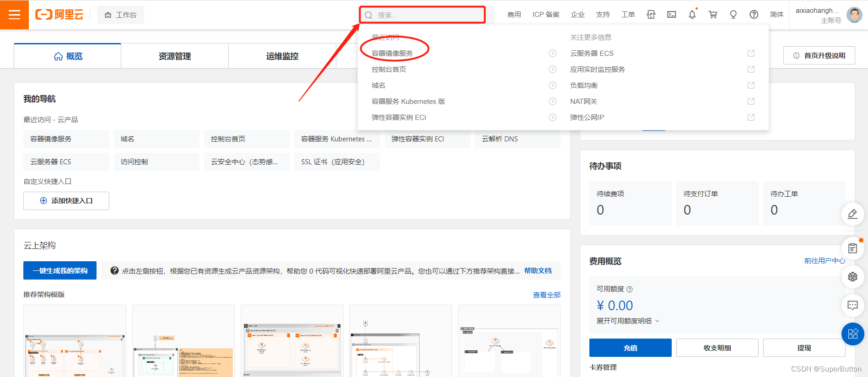Select 弹性容器实例 ECI in search dropdown
This screenshot has height=377, width=868.
point(399,118)
